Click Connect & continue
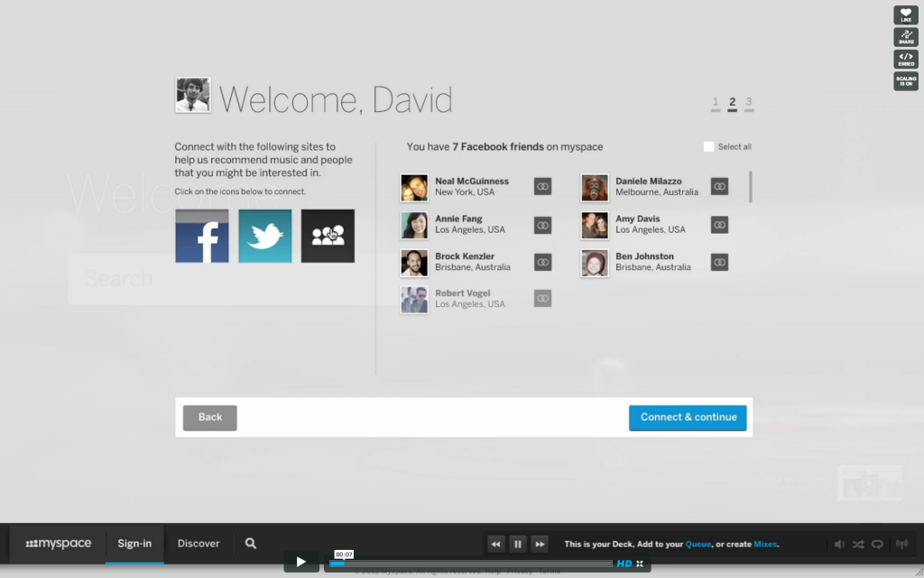Screen dimensions: 924x578 688,417
